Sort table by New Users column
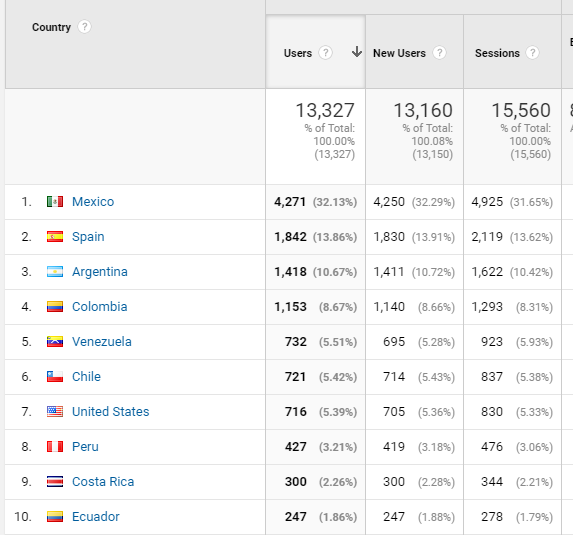 click(x=399, y=53)
